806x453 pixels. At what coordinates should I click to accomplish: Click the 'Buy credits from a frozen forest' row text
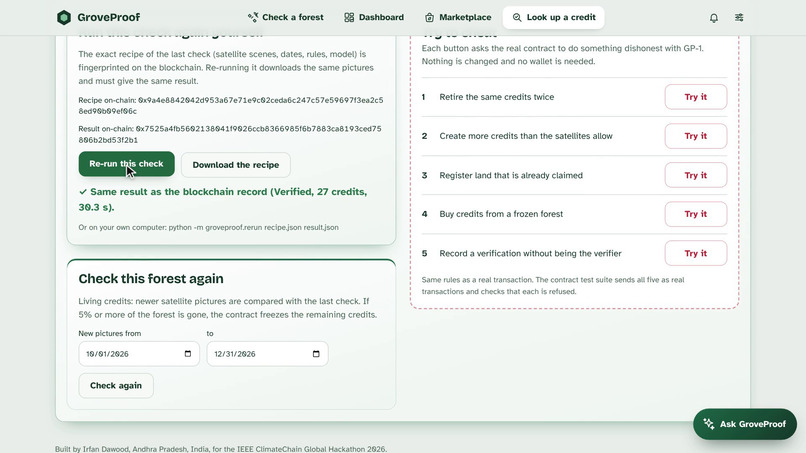[x=501, y=214]
